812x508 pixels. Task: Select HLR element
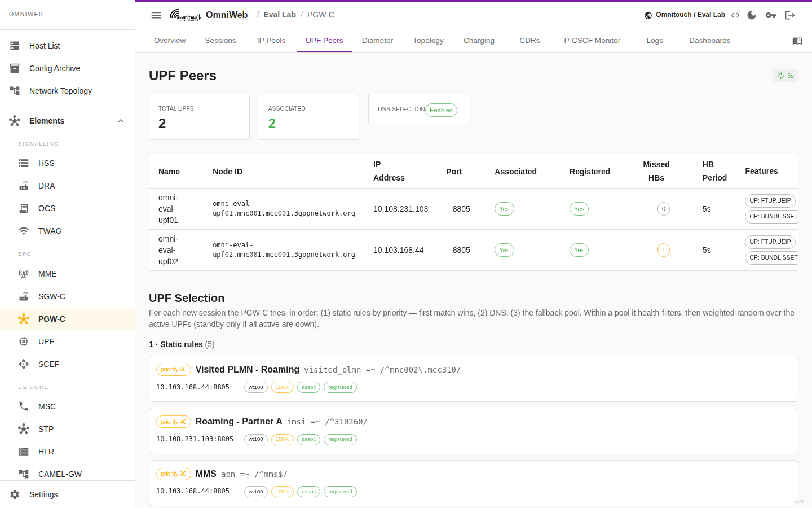[x=68, y=452]
